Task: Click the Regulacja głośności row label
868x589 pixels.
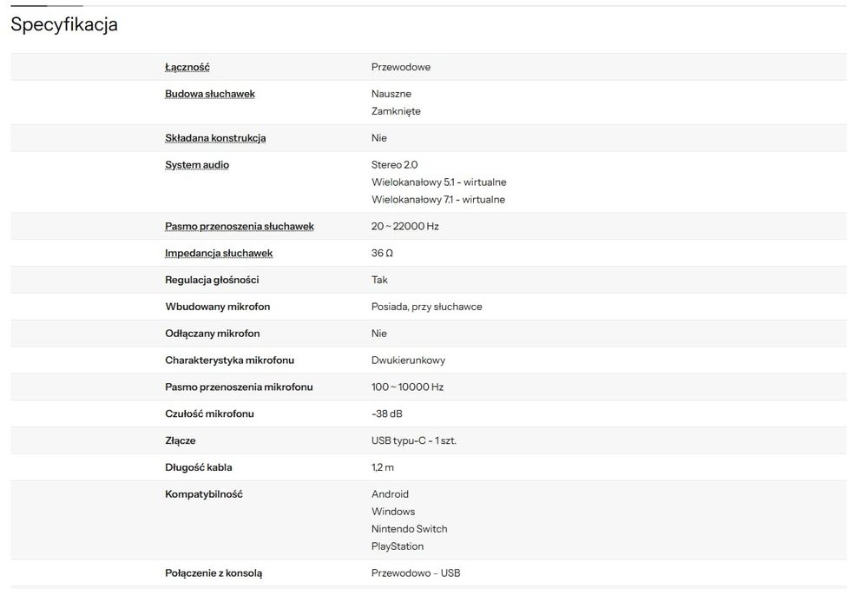Action: pos(212,280)
